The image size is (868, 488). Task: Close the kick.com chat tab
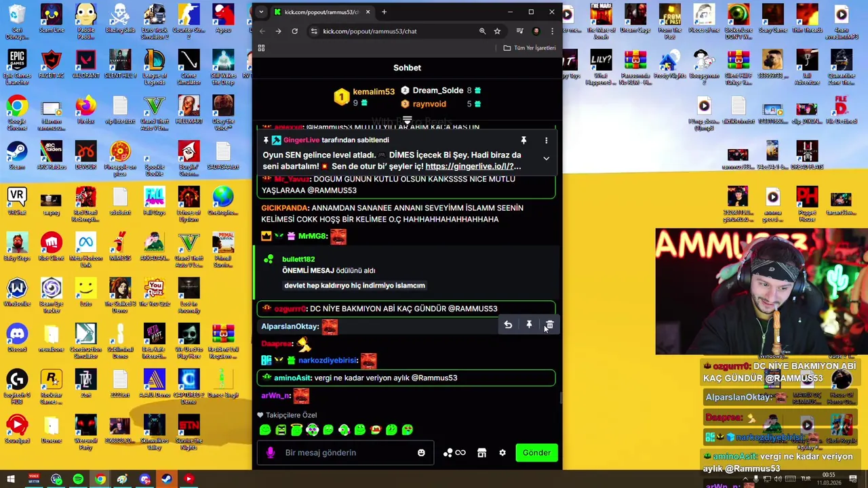click(x=368, y=12)
